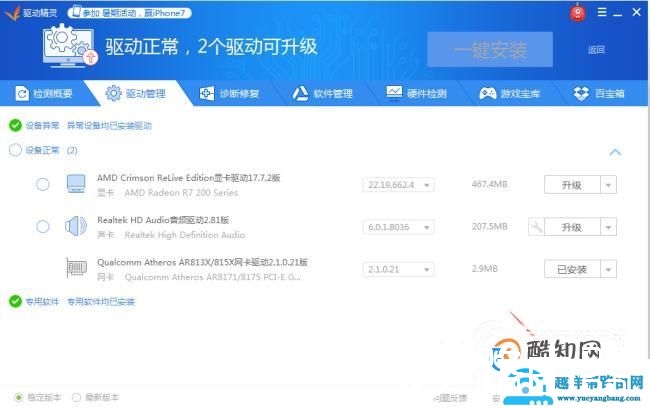Image resolution: width=650 pixels, height=409 pixels.
Task: Click AMD Crimson ReLive Edition driver title
Action: coord(189,178)
